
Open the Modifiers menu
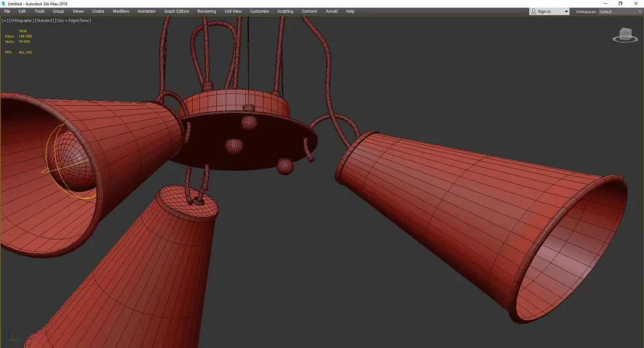[121, 11]
